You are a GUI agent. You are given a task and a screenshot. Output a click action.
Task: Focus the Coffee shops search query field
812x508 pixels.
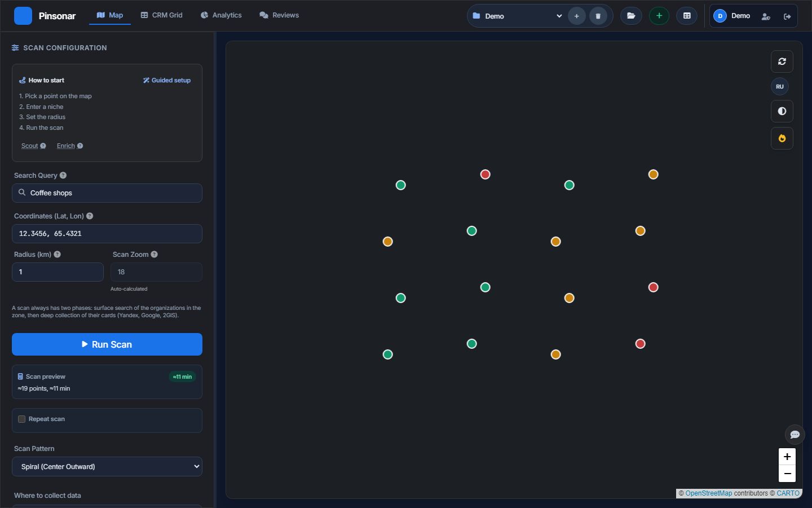pos(107,193)
